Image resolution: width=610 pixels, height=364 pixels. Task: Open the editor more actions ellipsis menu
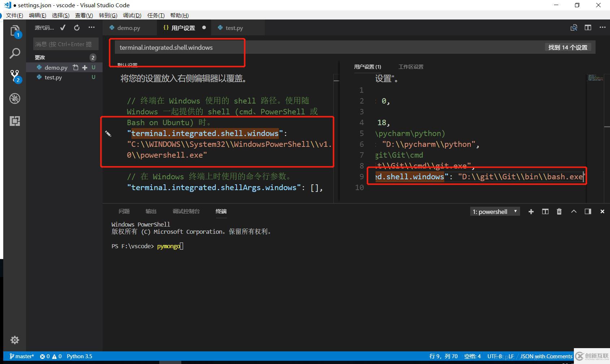coord(602,27)
